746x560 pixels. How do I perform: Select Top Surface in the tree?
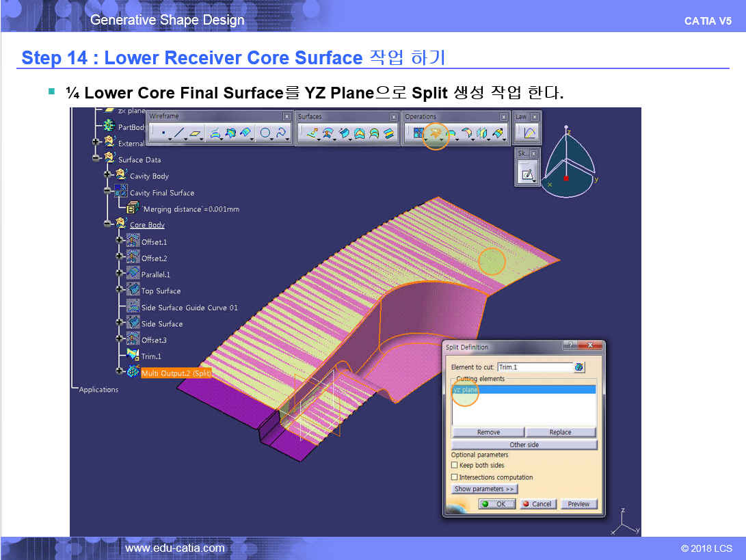tap(161, 291)
